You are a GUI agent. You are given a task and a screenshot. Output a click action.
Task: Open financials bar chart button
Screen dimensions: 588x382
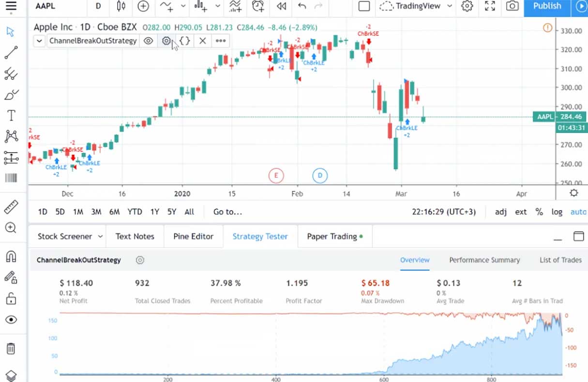200,6
